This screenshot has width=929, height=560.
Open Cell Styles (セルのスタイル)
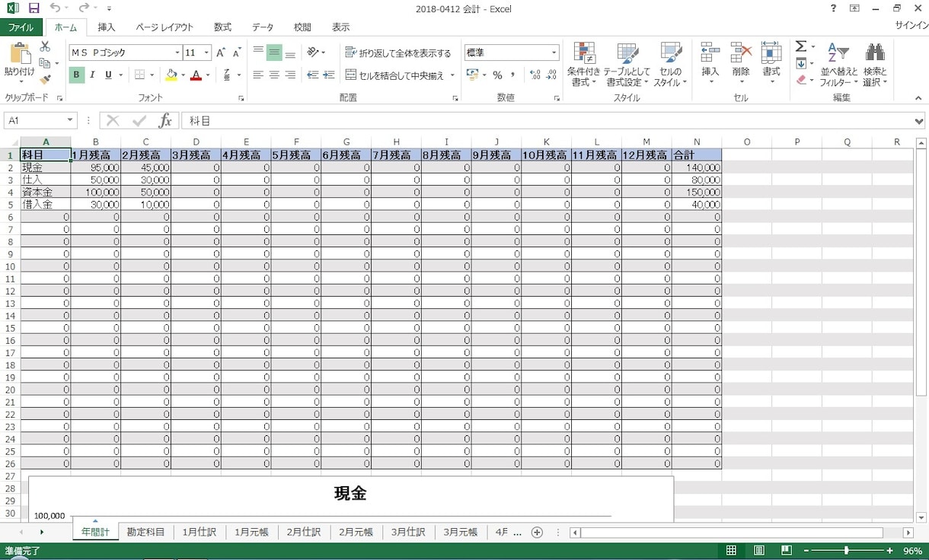click(670, 65)
